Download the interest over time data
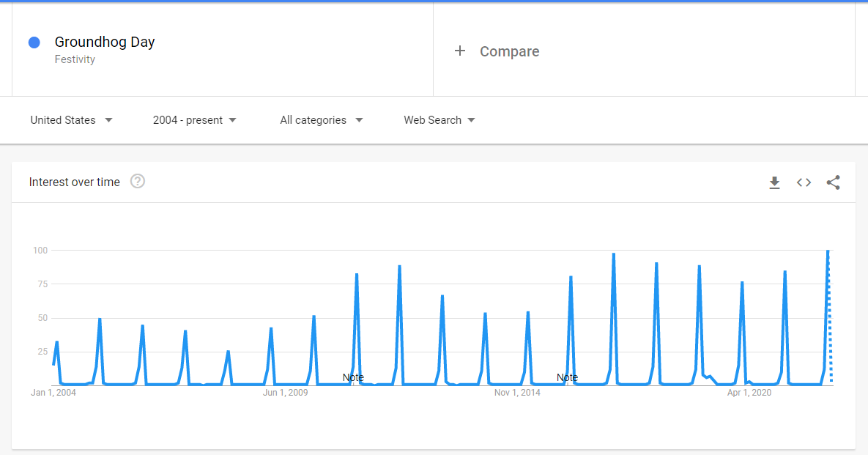This screenshot has width=868, height=455. pyautogui.click(x=774, y=182)
